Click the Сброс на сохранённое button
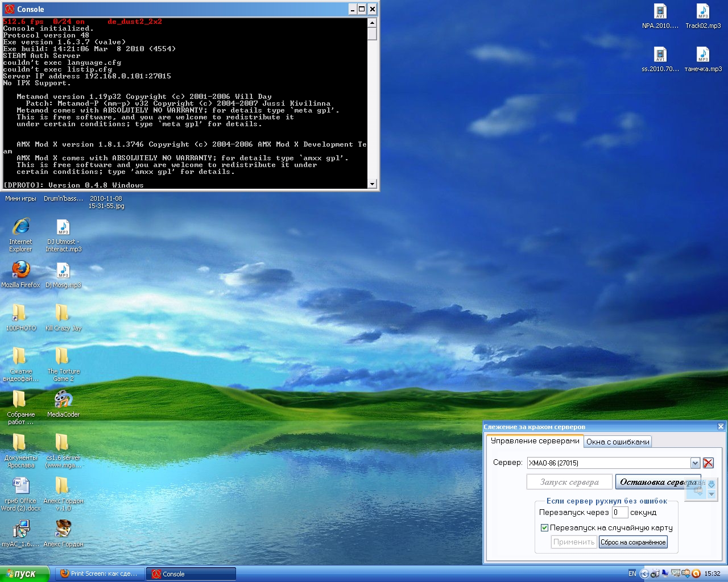The width and height of the screenshot is (728, 582). (633, 542)
